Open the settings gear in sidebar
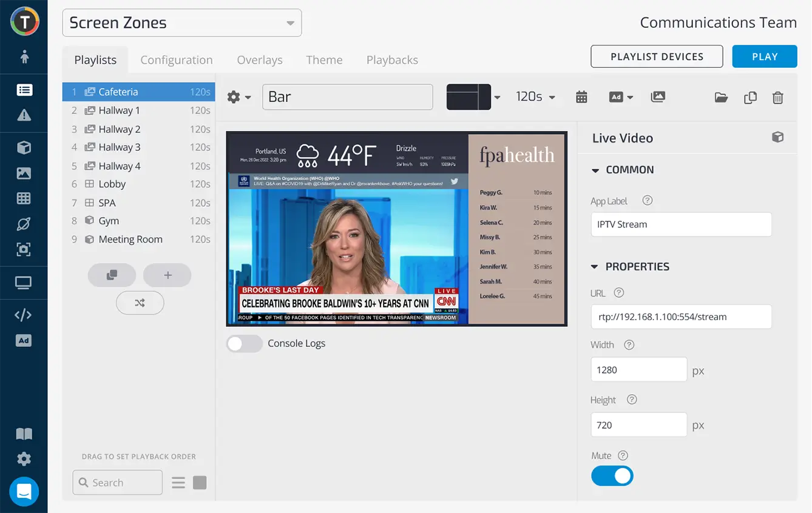This screenshot has width=812, height=513. pos(24,458)
